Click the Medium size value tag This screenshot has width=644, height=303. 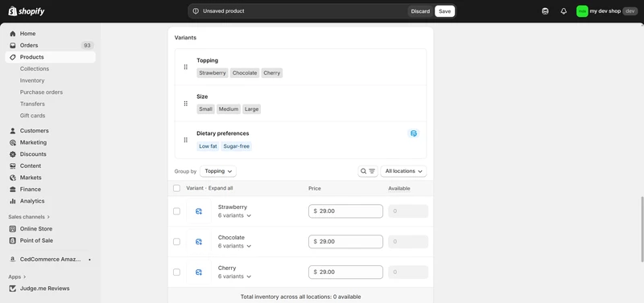click(x=229, y=109)
